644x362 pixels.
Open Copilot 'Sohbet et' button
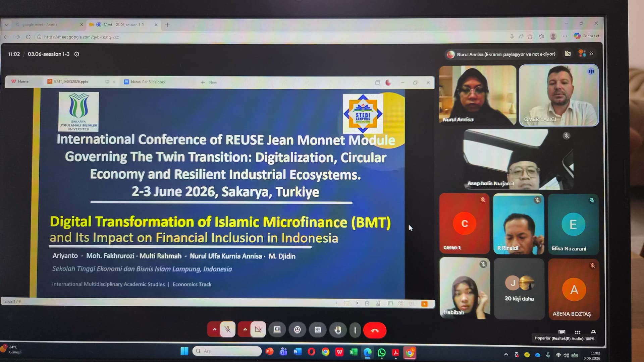pos(586,36)
